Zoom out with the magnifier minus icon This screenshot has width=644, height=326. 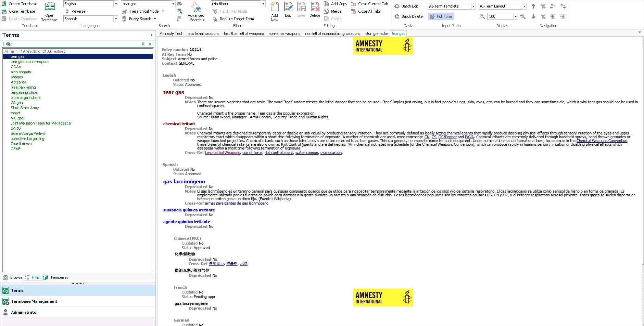[x=482, y=16]
